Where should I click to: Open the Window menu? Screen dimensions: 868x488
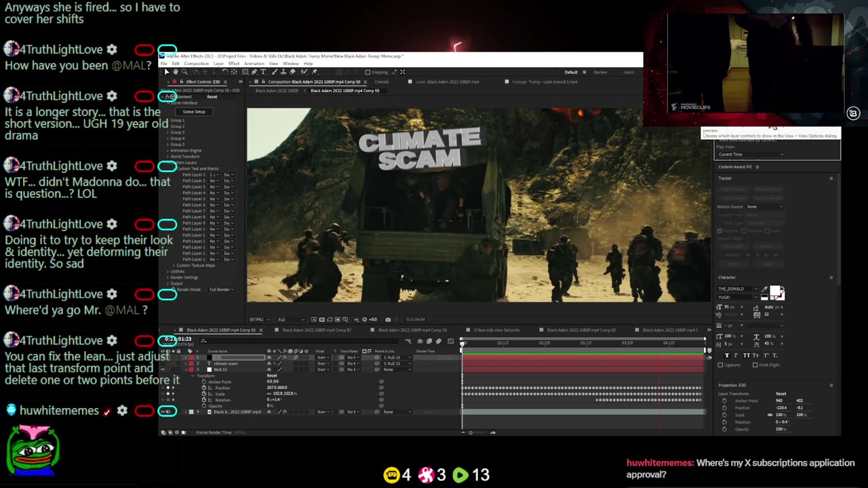pos(291,64)
